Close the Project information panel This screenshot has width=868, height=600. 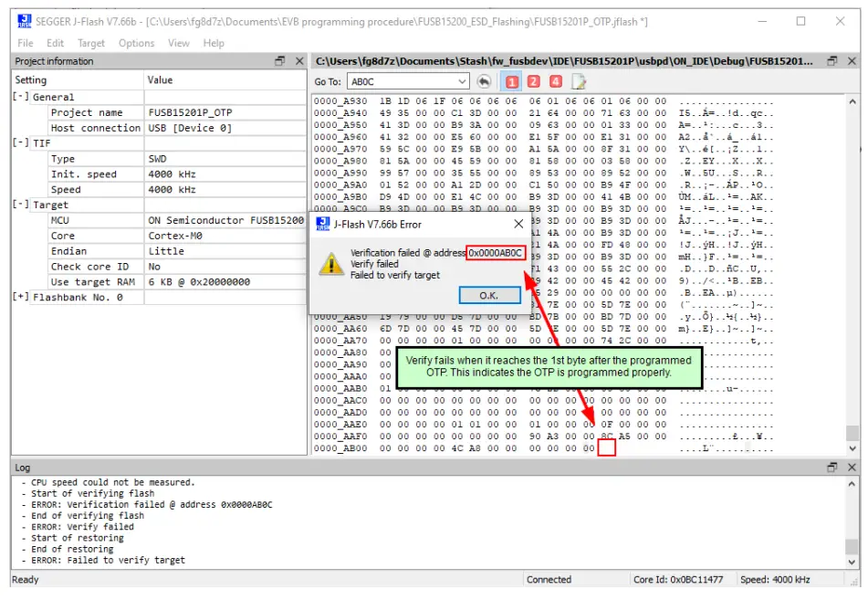pos(299,61)
